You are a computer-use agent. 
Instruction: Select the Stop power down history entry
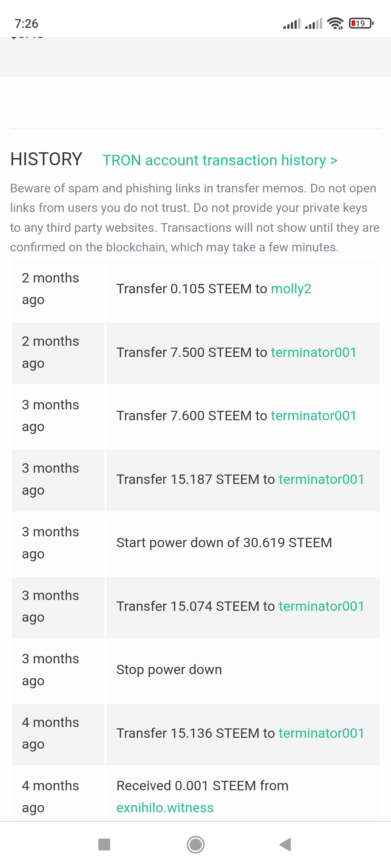pos(169,669)
